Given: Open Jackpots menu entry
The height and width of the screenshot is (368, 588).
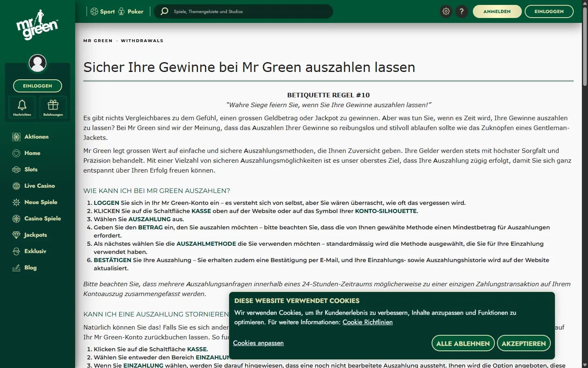Looking at the screenshot, I should pyautogui.click(x=36, y=235).
